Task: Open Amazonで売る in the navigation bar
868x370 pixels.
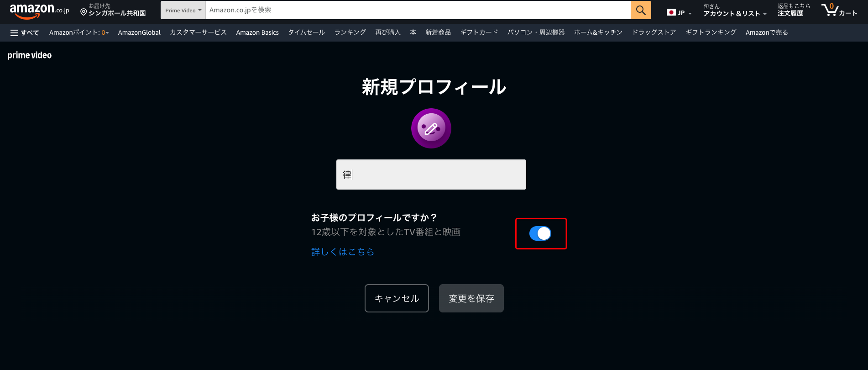Action: tap(767, 32)
